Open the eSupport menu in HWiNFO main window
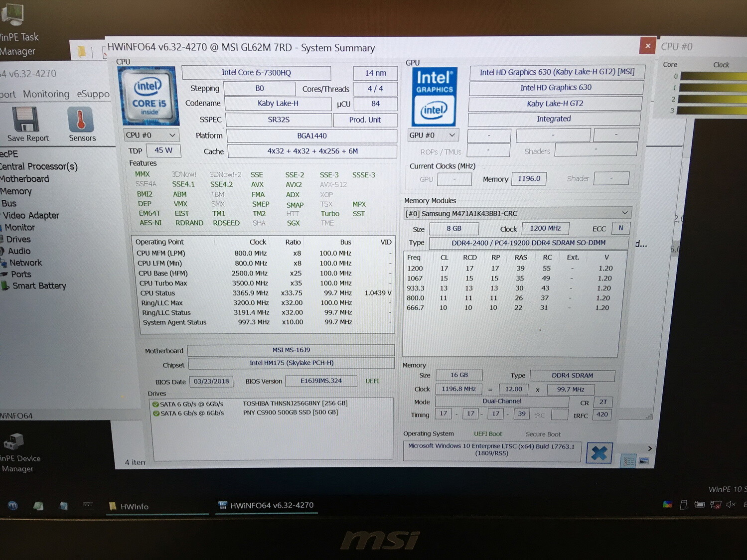 pyautogui.click(x=93, y=94)
